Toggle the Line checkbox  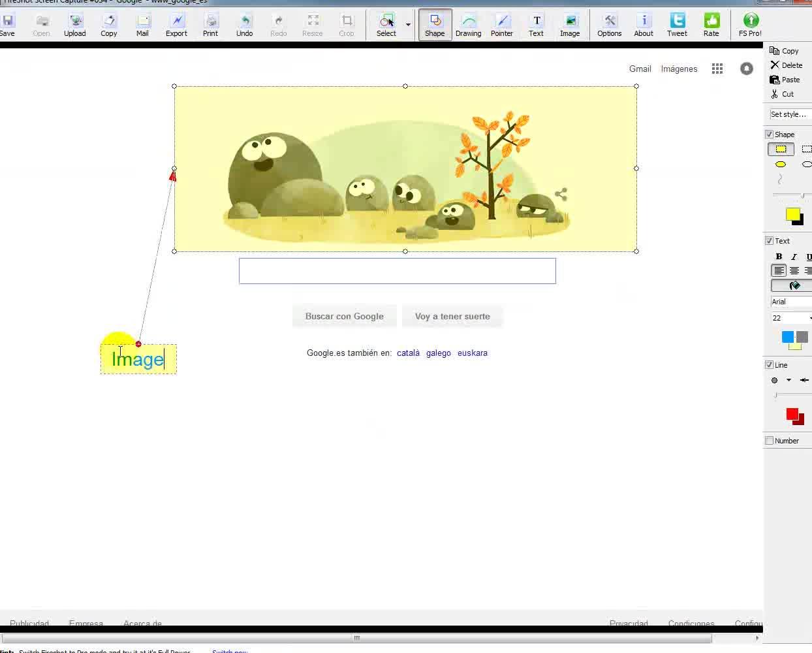[769, 364]
